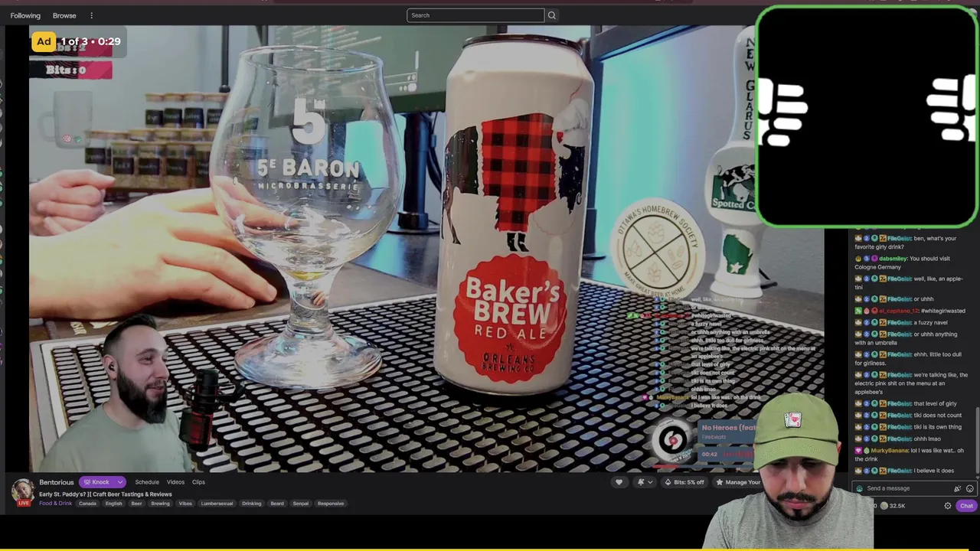
Task: Open Bentorious channel avatar
Action: point(23,489)
